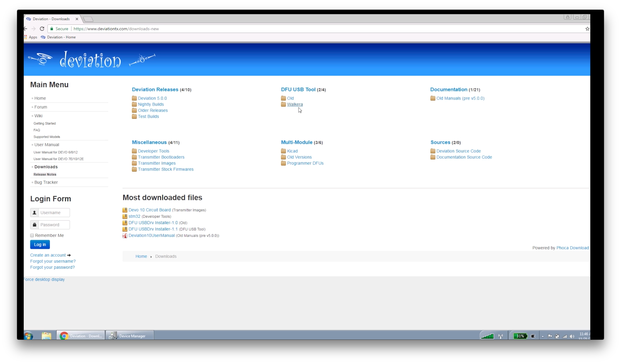Select the Bug Tracker menu item
The image size is (621, 364).
(46, 182)
